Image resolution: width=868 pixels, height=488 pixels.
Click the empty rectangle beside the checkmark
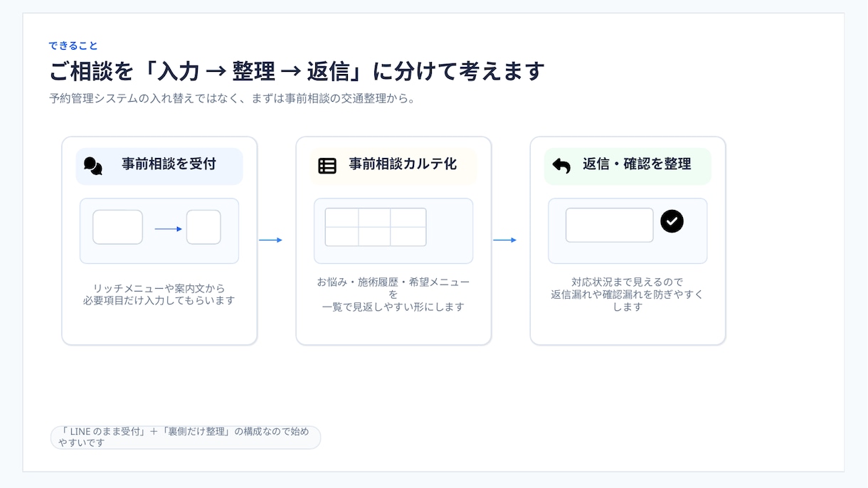click(610, 225)
